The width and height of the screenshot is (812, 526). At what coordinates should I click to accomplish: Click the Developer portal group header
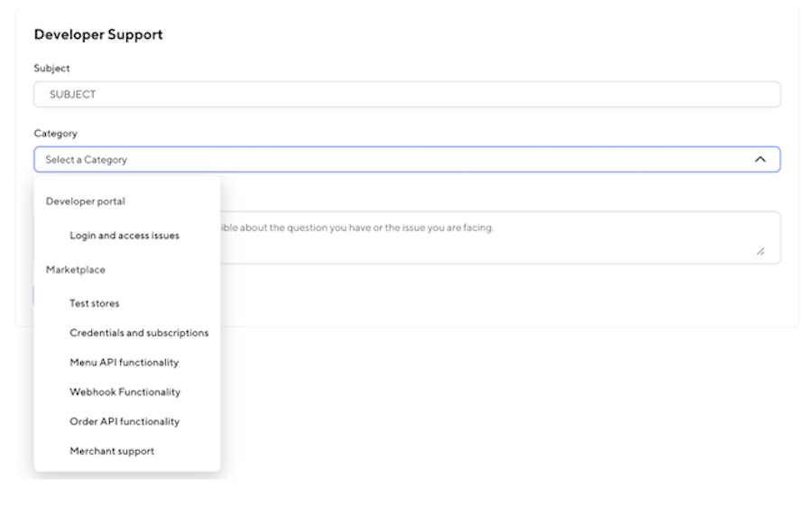click(86, 201)
